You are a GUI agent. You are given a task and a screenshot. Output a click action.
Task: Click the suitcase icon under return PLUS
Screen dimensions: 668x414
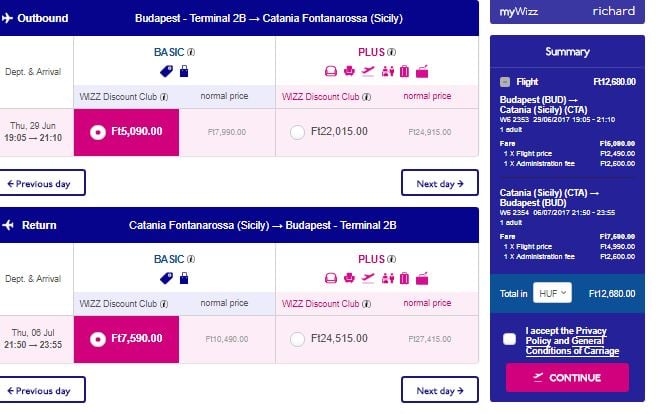point(404,279)
